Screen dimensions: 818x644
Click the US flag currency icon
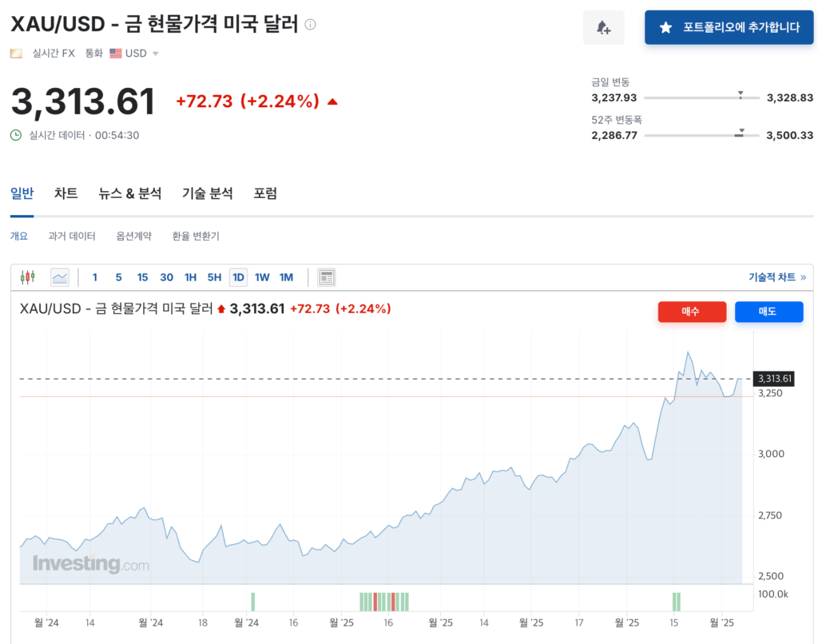116,54
